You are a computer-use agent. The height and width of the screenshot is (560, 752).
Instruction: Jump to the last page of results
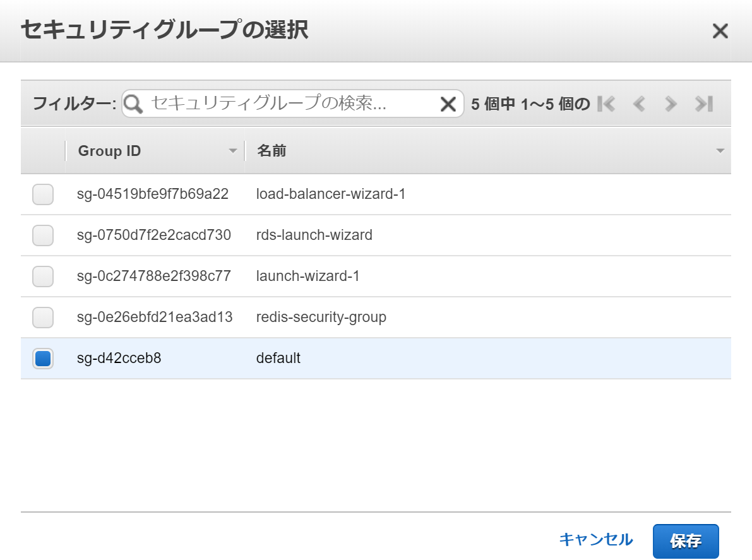pos(704,104)
